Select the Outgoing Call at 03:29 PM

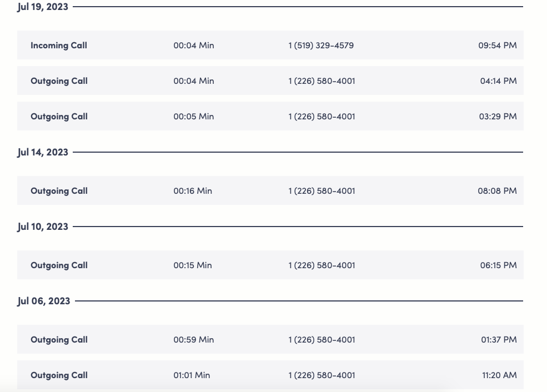coord(270,116)
